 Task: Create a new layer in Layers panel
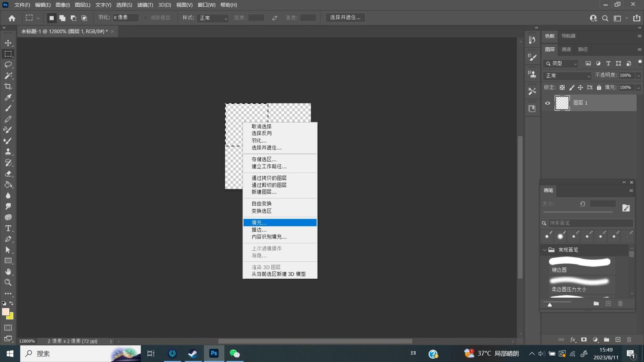coord(618,340)
